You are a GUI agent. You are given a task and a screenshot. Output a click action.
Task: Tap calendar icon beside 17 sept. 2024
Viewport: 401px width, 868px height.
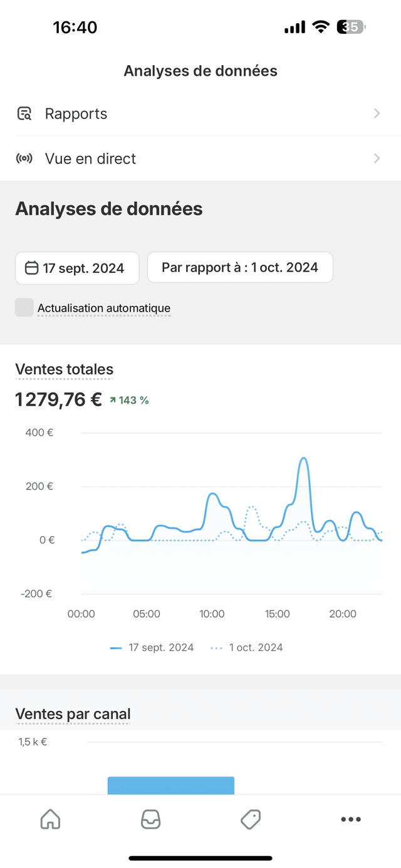(x=31, y=268)
